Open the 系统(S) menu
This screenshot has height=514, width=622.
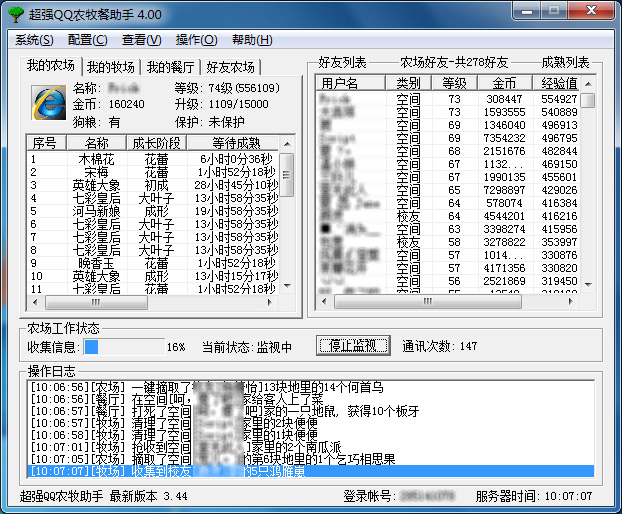tap(34, 40)
